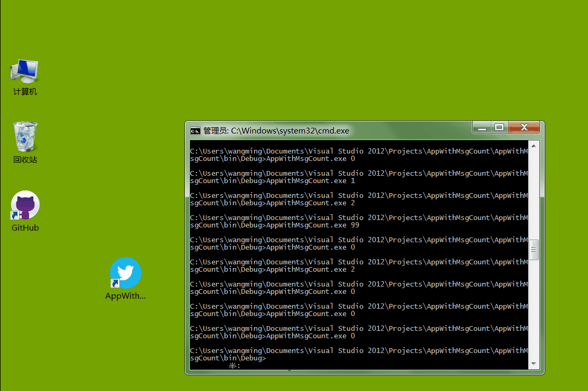Click the last empty prompt 'sgCount\bin\Debug>'

click(x=228, y=358)
